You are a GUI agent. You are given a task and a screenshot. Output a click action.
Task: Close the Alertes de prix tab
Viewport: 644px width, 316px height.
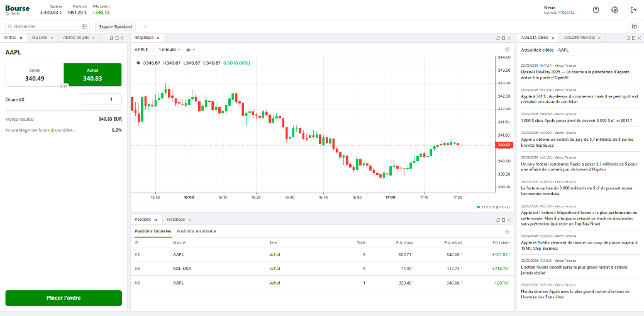pos(93,38)
